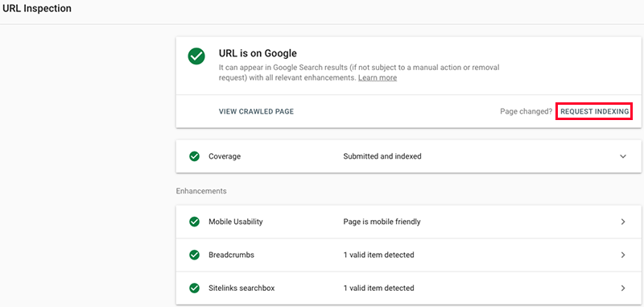Click the 'Mobile Usability' label

pos(236,222)
